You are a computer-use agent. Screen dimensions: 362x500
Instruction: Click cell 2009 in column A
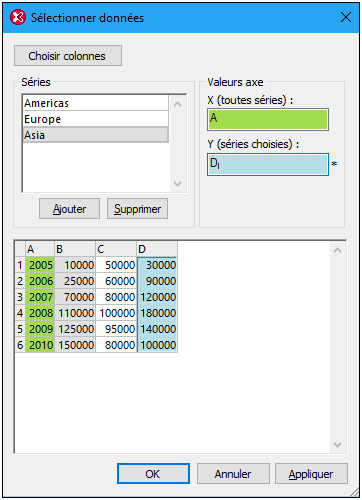coord(40,329)
